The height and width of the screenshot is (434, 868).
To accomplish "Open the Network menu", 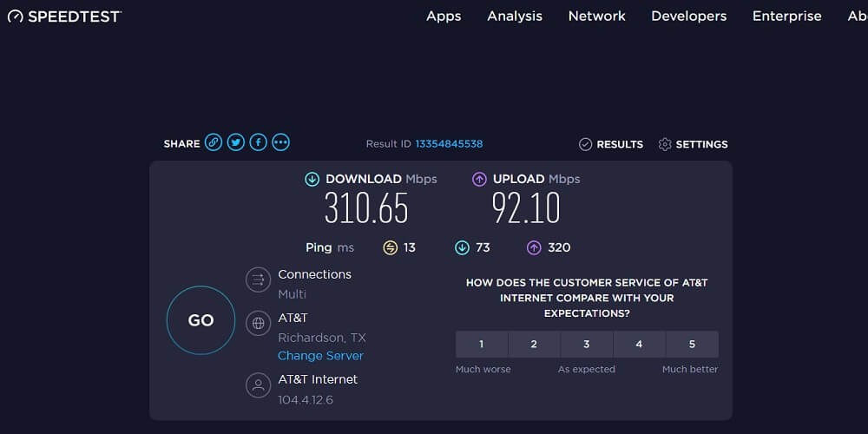I will pos(597,16).
